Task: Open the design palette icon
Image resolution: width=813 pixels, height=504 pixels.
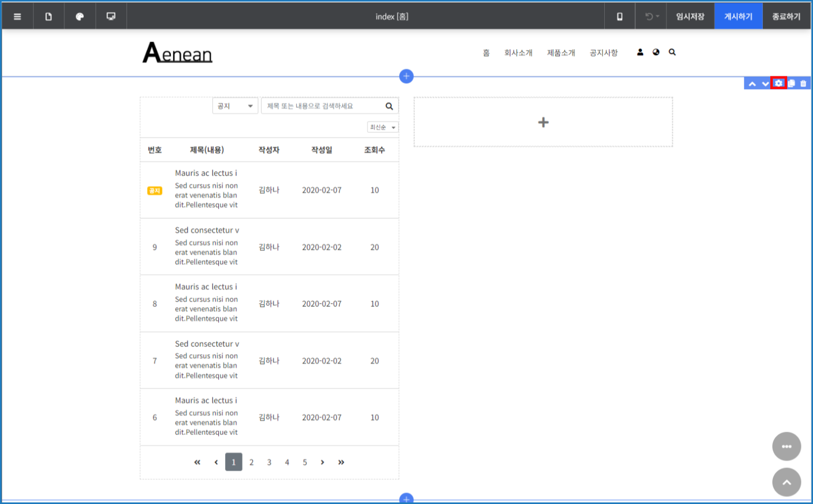Action: [80, 16]
